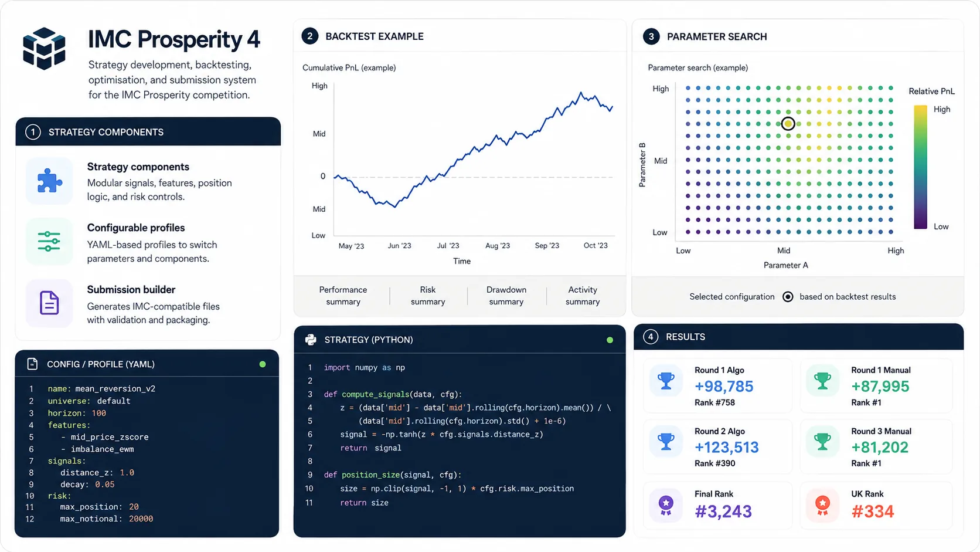
Task: Click the Relative PnL legend title
Action: 932,91
